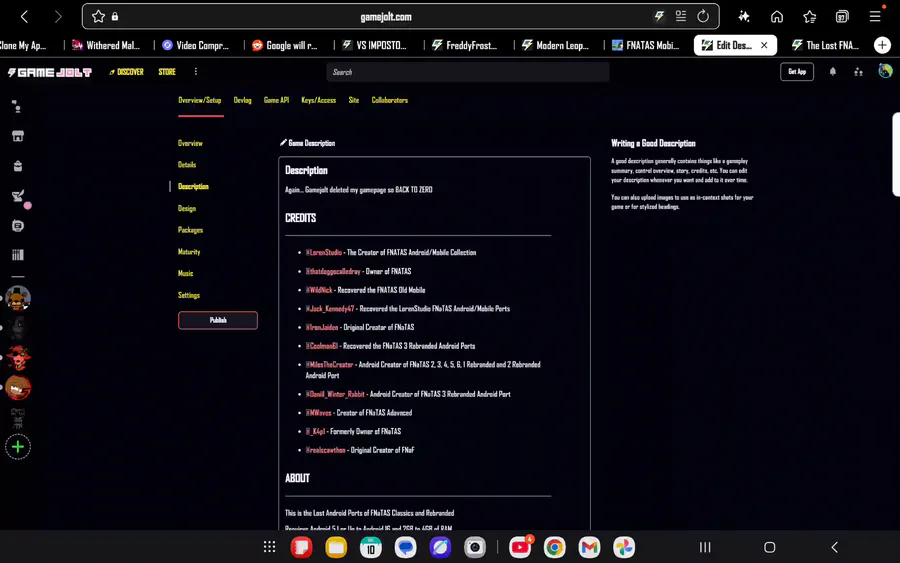Select the Collaborators tab
The image size is (900, 563).
click(390, 100)
